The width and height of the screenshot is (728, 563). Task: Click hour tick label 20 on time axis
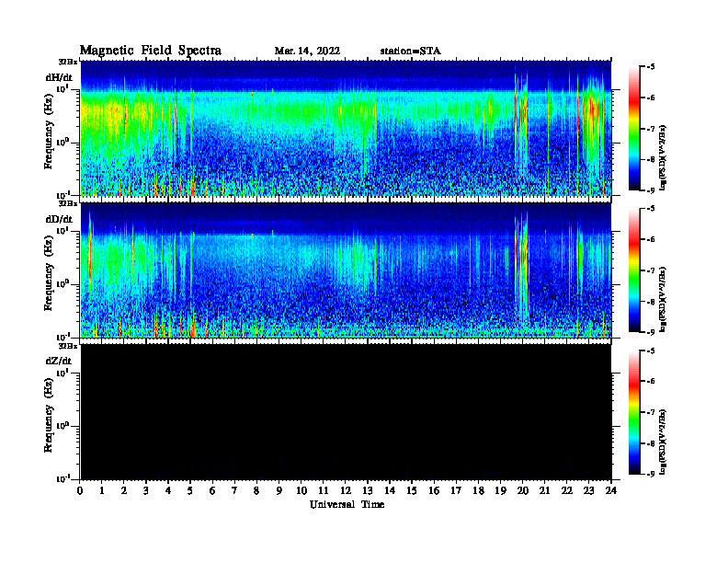coord(523,490)
